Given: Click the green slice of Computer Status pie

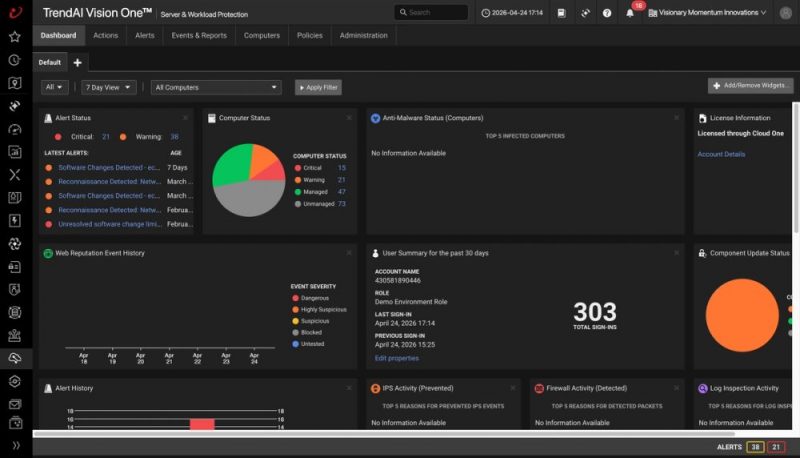Looking at the screenshot, I should [x=231, y=164].
